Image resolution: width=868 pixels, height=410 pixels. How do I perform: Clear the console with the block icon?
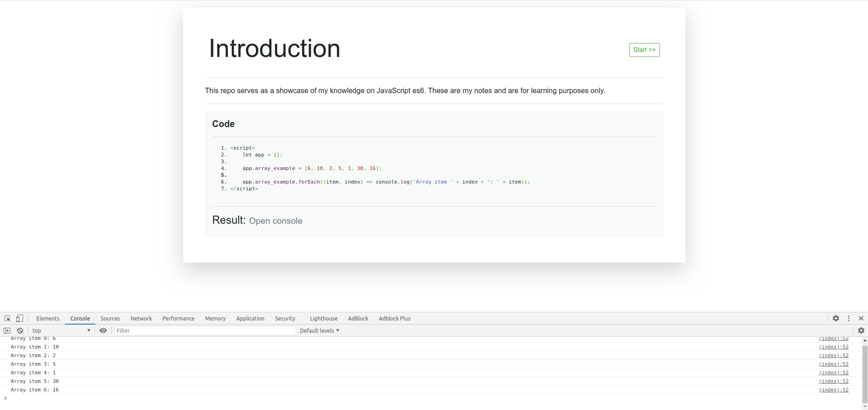(20, 331)
